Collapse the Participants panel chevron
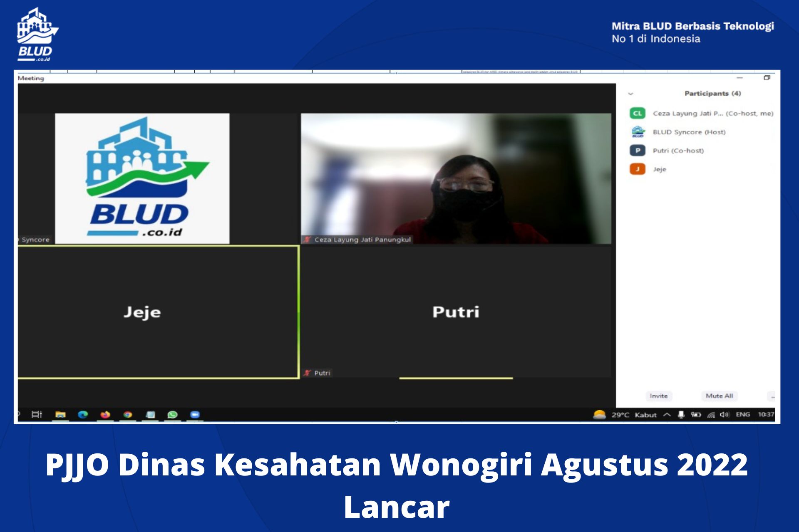Image resolution: width=799 pixels, height=532 pixels. tap(630, 94)
